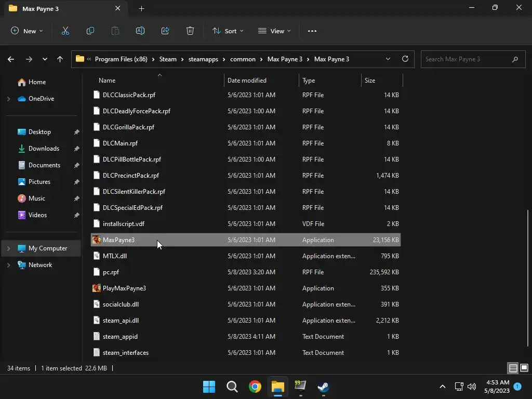Go forward with the right arrow
Viewport: 532px width, 399px height.
(29, 59)
